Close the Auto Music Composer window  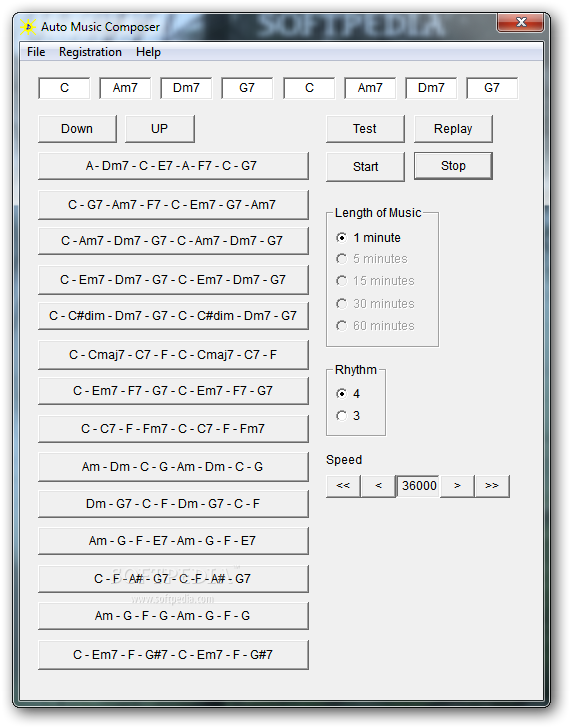point(520,22)
